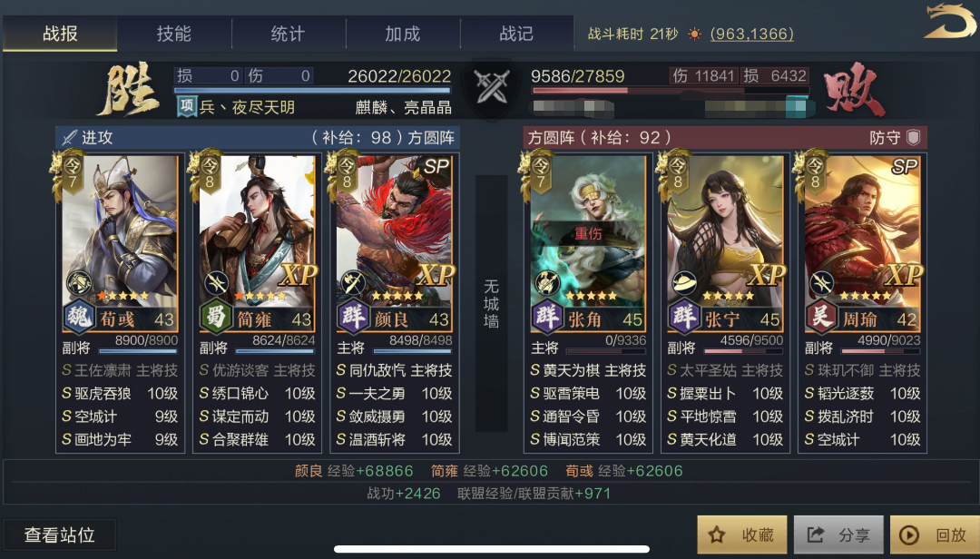Select the 加成 tab
Image resolution: width=980 pixels, height=559 pixels.
(x=403, y=34)
